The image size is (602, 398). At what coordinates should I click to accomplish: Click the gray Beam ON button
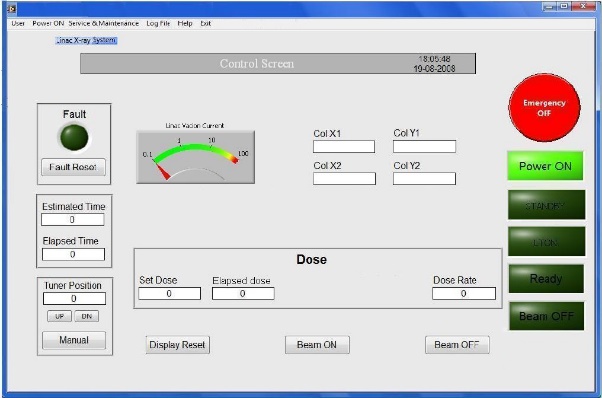click(317, 345)
